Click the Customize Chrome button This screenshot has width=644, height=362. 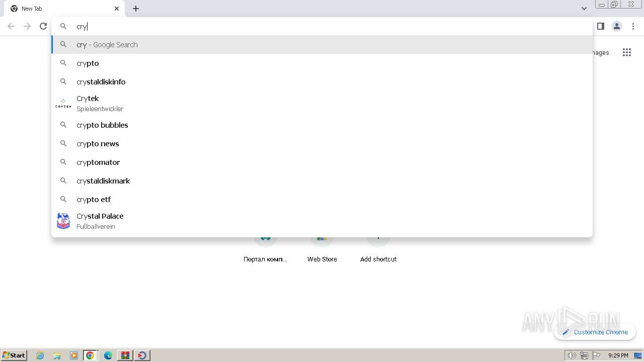[595, 332]
